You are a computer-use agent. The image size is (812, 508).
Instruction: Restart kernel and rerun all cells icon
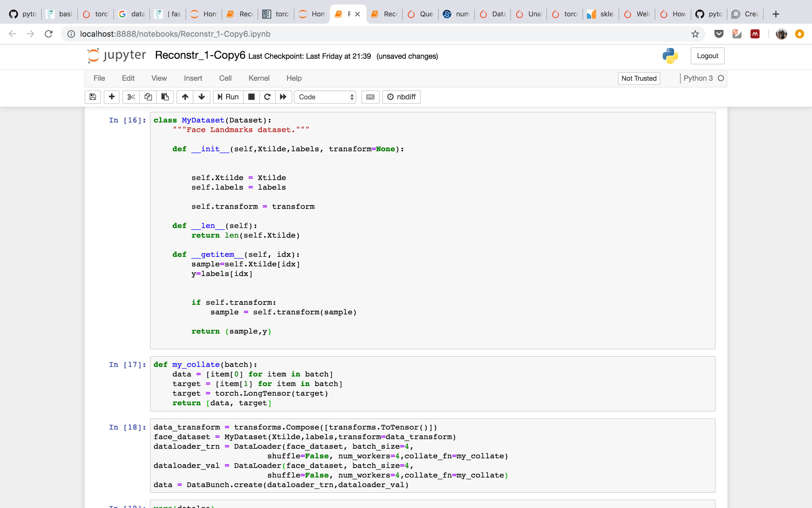coord(284,97)
